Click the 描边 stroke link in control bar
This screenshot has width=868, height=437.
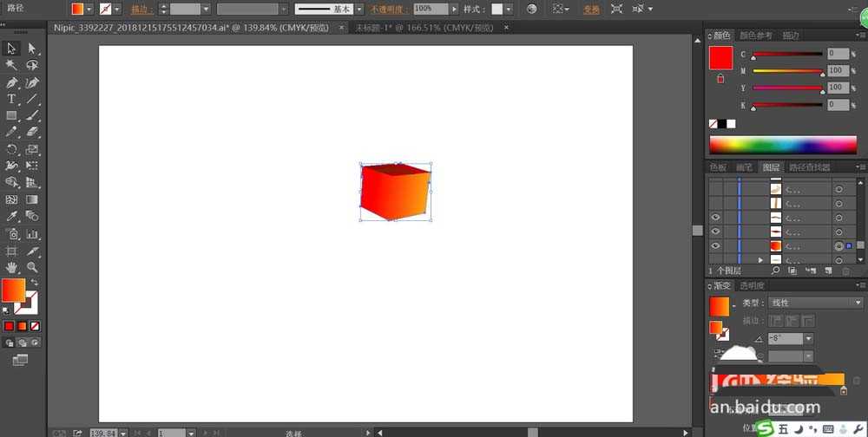(x=141, y=10)
